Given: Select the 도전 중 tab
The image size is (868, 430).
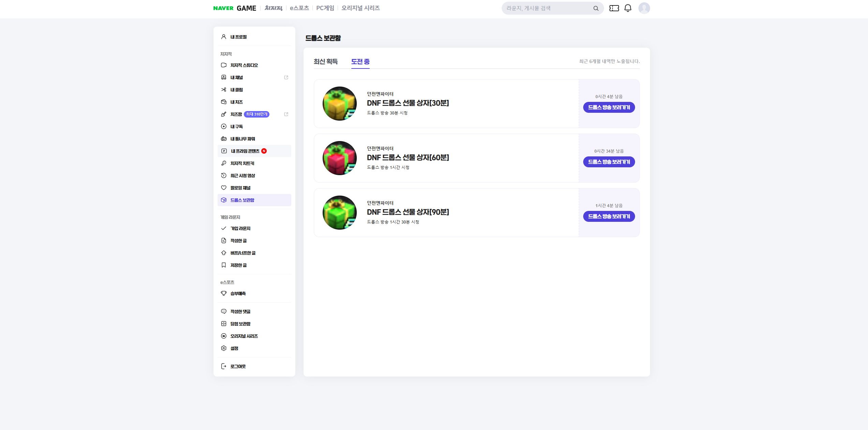Looking at the screenshot, I should pos(360,61).
